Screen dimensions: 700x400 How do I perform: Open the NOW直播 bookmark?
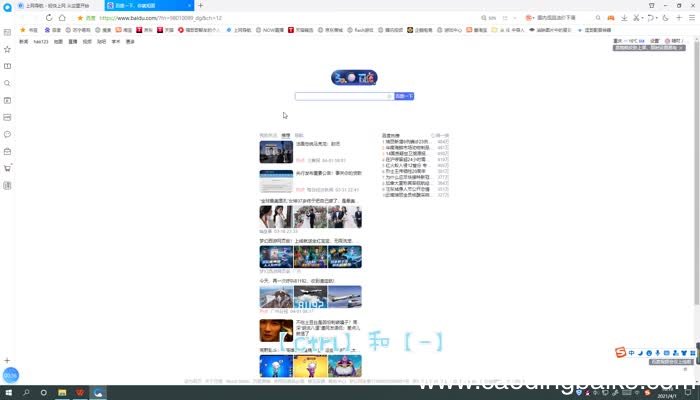[271, 30]
